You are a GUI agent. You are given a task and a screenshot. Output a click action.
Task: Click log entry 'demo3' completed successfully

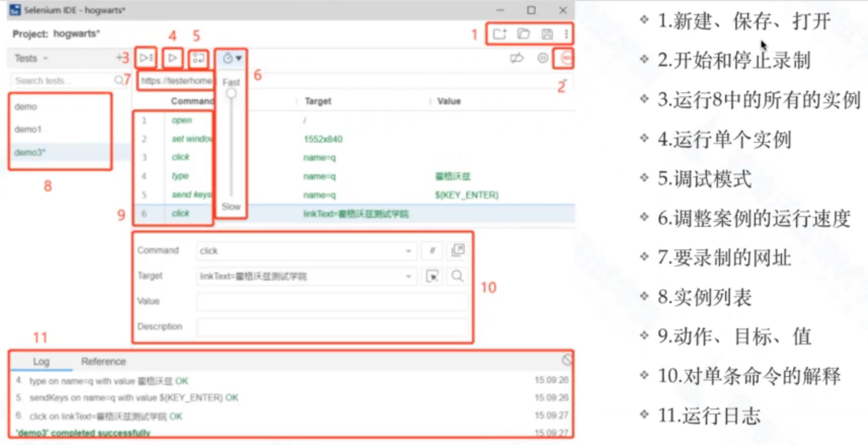tap(83, 433)
